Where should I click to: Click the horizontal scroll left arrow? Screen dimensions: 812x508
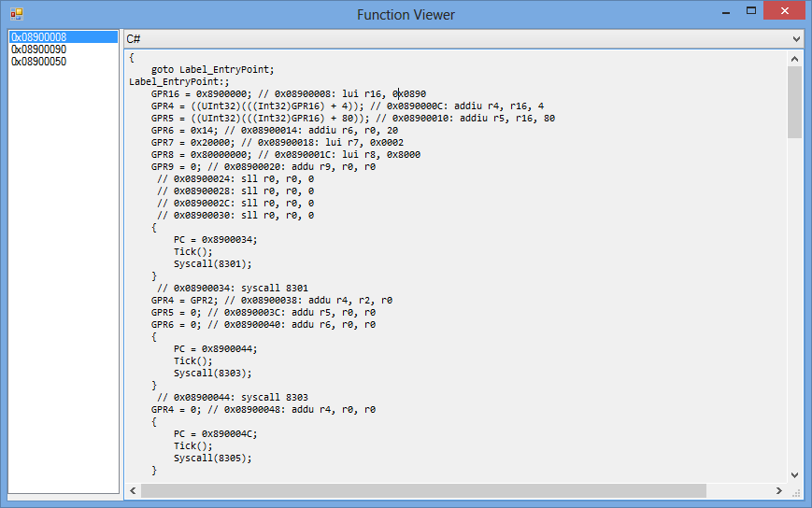click(x=135, y=490)
